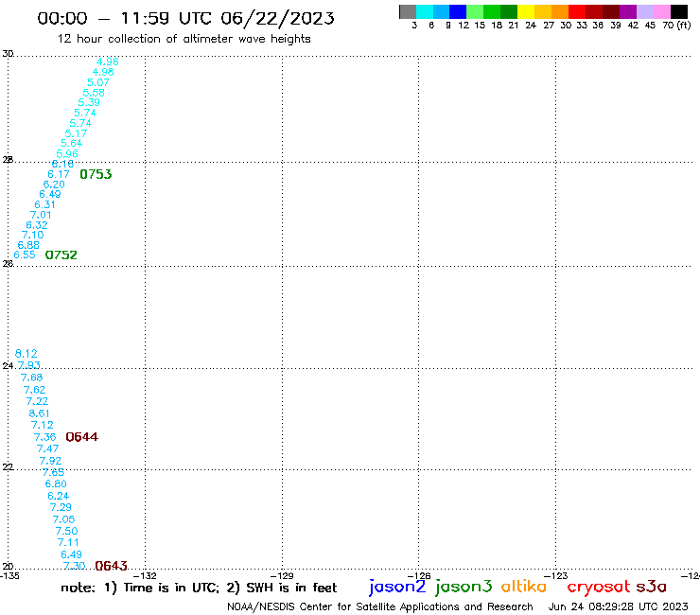Screen dimensions: 700x615
Task: Click the 0753 pass time label
Action: coord(96,174)
